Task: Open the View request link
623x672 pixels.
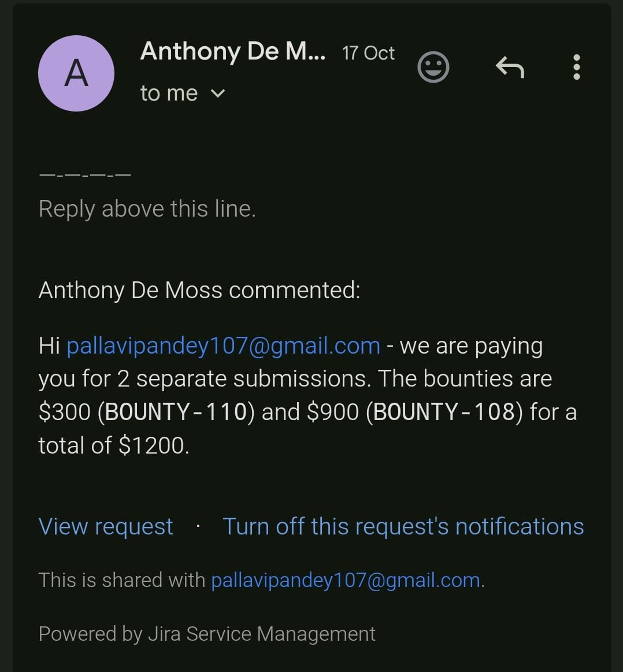Action: click(106, 526)
